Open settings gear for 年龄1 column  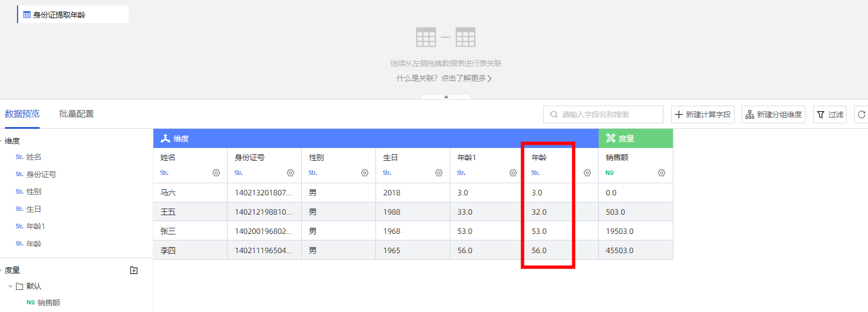pos(513,173)
